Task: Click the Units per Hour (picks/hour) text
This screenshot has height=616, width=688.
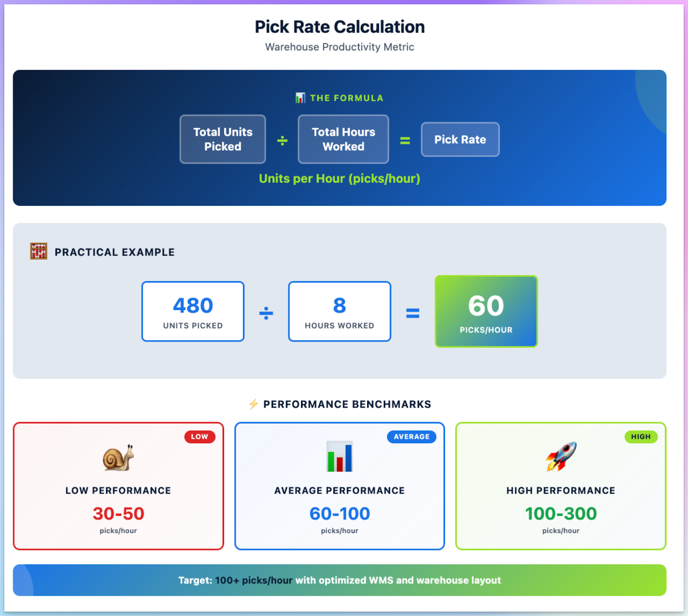Action: pos(339,178)
